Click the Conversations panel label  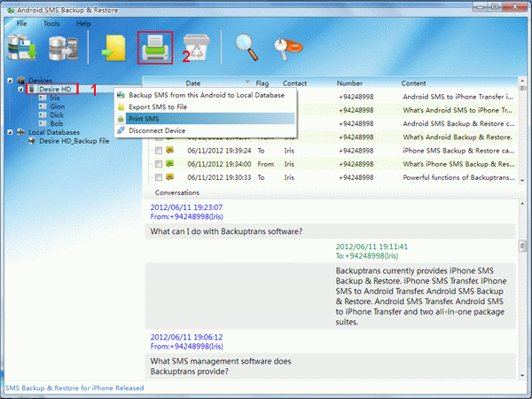tap(177, 192)
